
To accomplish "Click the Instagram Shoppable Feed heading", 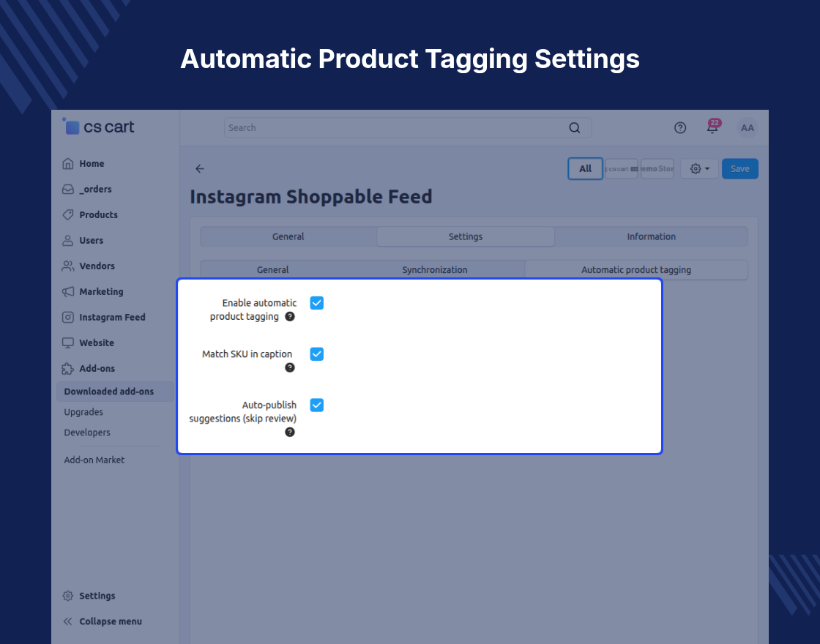I will click(x=311, y=197).
